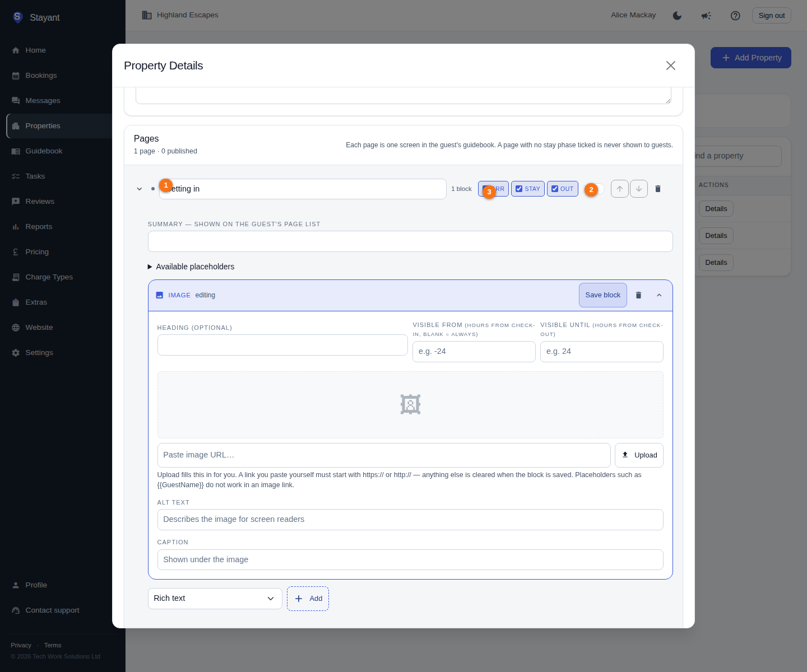Screen dimensions: 807x672
Task: Toggle the page published switch
Action: [595, 189]
